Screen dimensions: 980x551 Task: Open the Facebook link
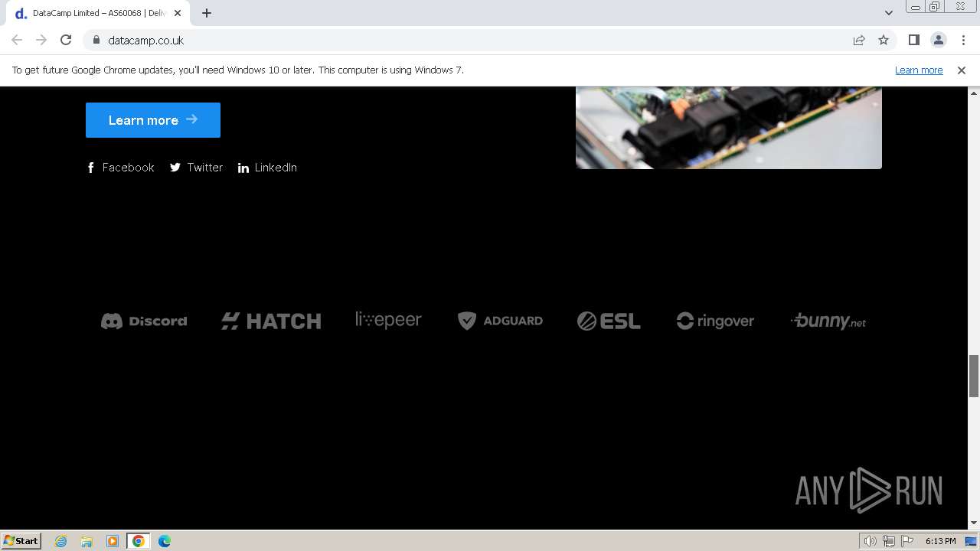pos(120,168)
